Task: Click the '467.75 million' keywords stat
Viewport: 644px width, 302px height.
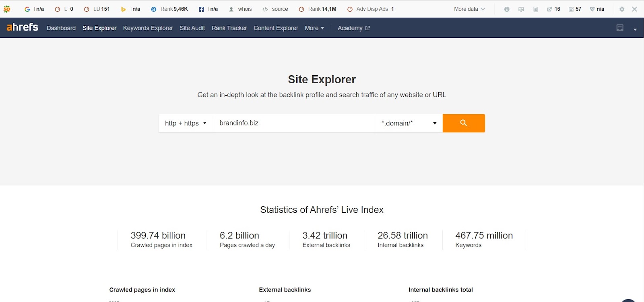Action: [x=484, y=235]
